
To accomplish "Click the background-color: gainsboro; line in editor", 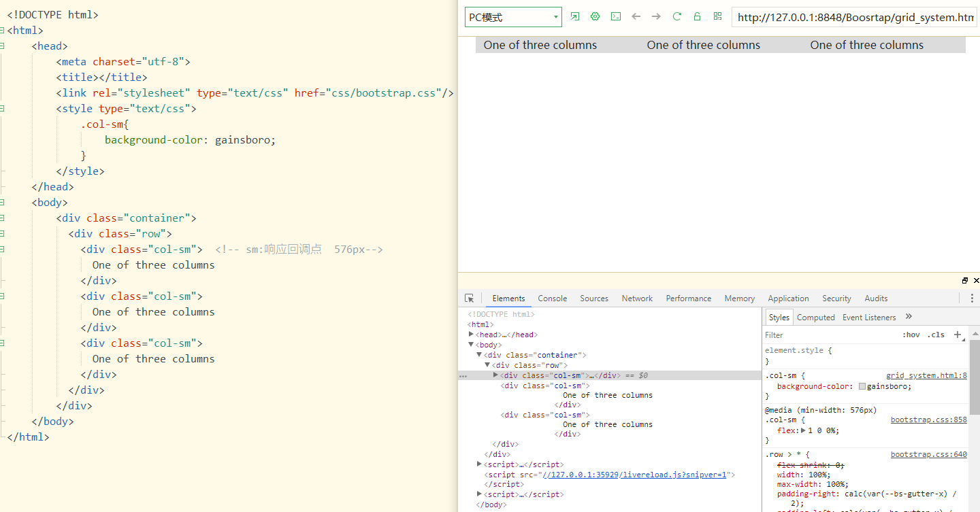I will [190, 140].
